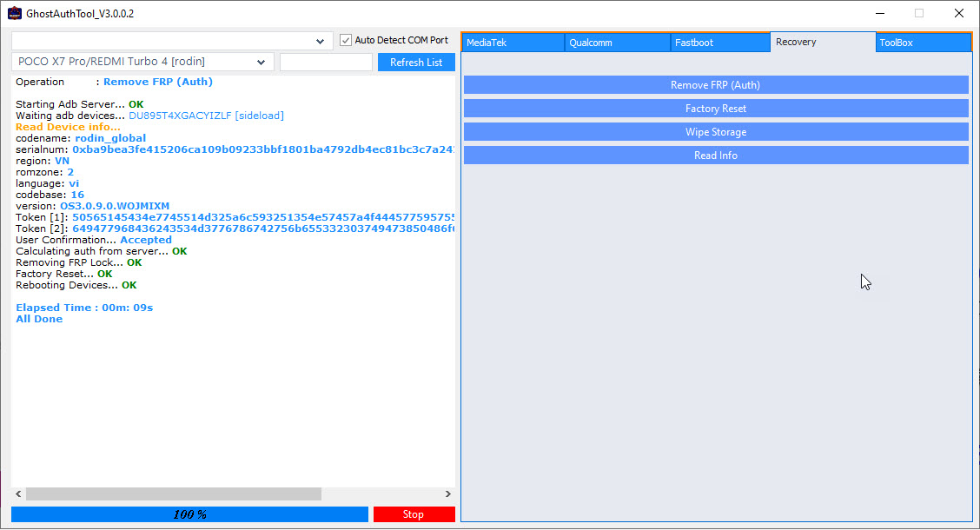The image size is (980, 530).
Task: Switch to the Fastboot tab
Action: point(720,43)
